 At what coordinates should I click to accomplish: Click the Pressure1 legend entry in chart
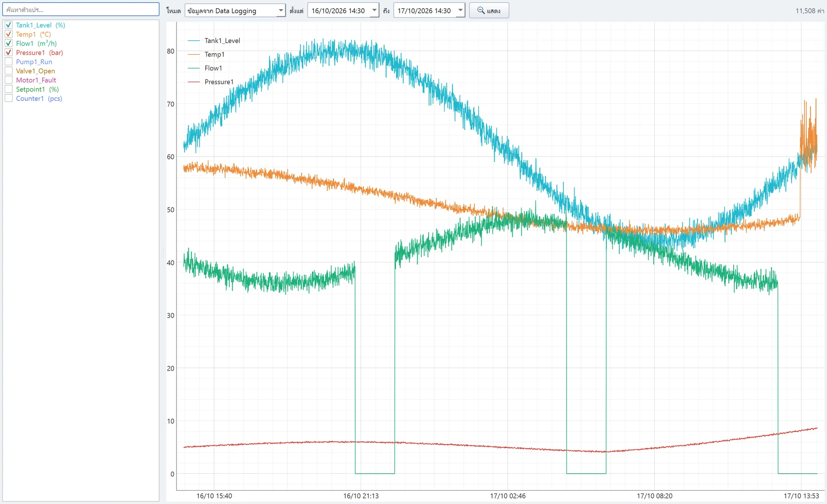[x=211, y=82]
